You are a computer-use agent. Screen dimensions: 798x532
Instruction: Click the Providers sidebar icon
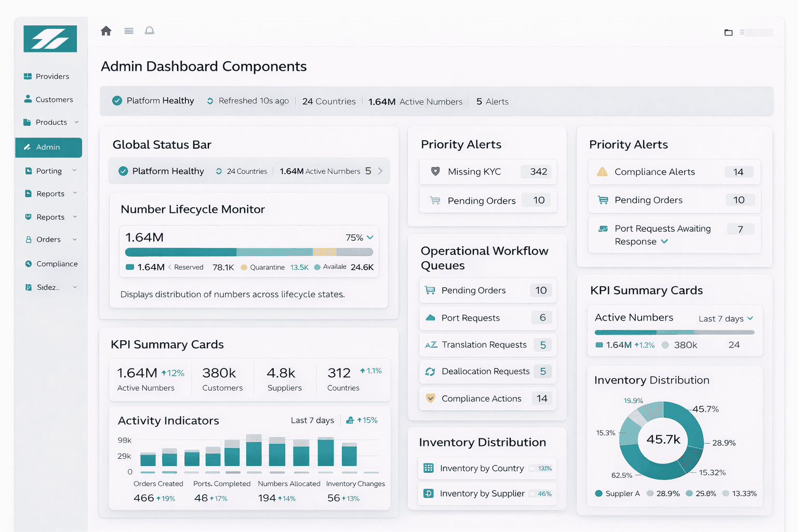[28, 76]
